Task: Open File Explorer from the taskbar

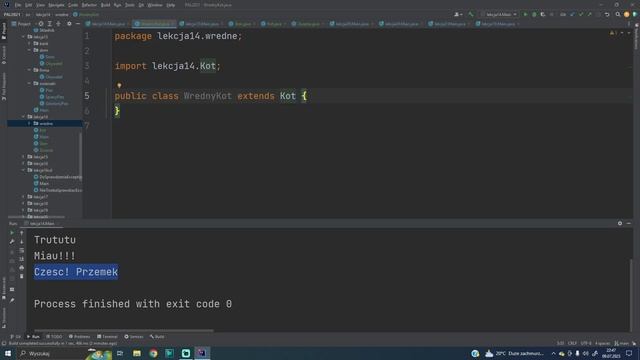Action: [x=137, y=353]
